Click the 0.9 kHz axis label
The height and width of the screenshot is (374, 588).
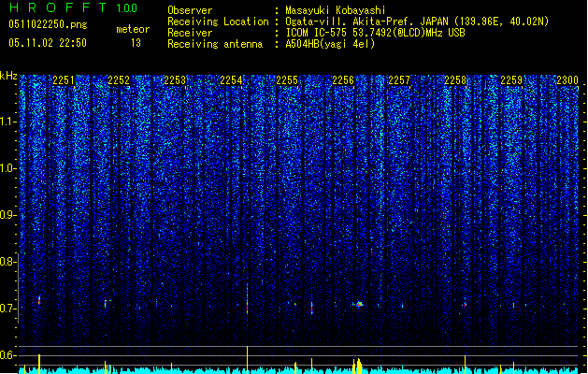click(x=7, y=215)
